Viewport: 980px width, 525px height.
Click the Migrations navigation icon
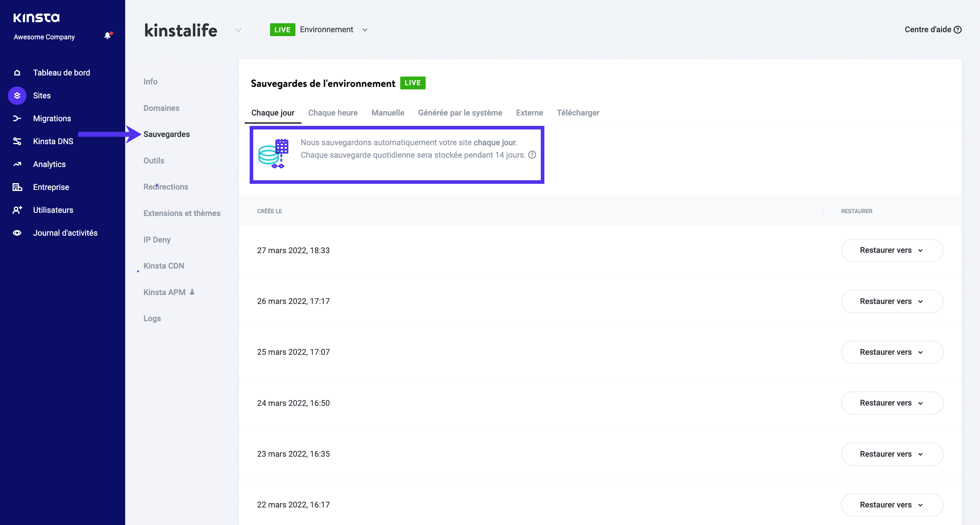click(x=18, y=118)
